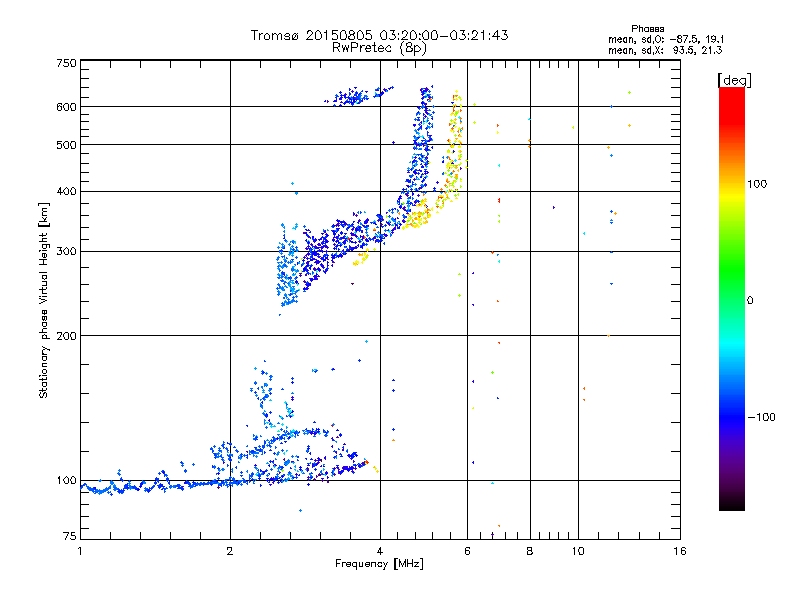This screenshot has width=800, height=600.
Task: Click the y-axis tick label '300'
Action: click(66, 251)
